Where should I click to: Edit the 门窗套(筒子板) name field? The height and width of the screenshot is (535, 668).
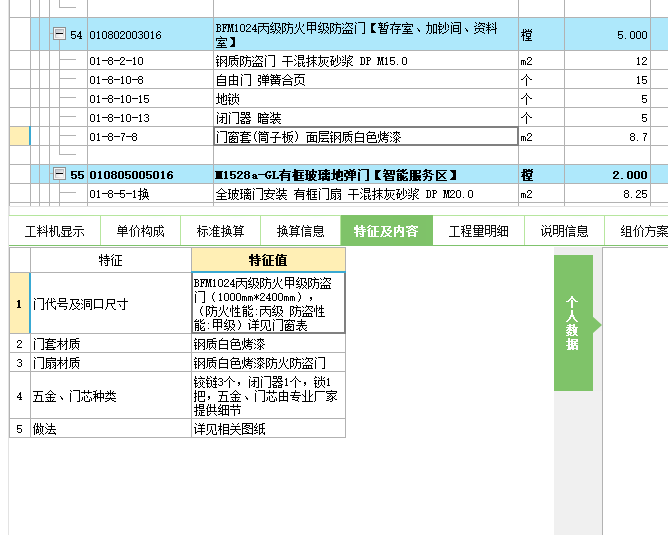pyautogui.click(x=366, y=137)
